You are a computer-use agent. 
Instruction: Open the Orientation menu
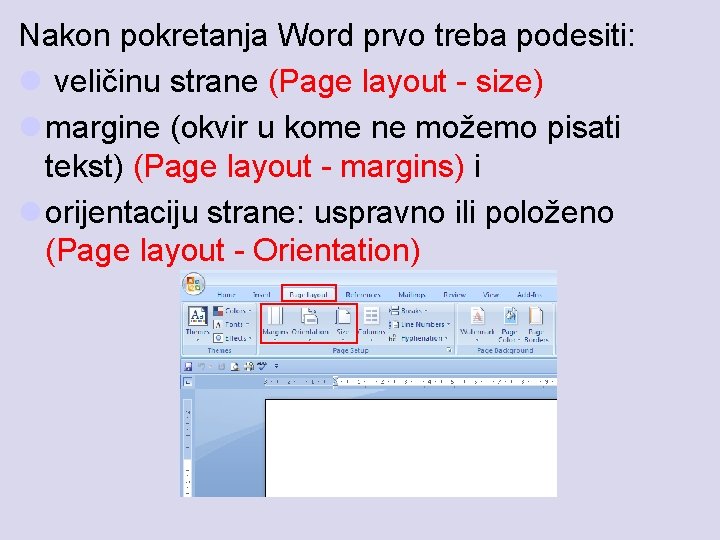[310, 324]
